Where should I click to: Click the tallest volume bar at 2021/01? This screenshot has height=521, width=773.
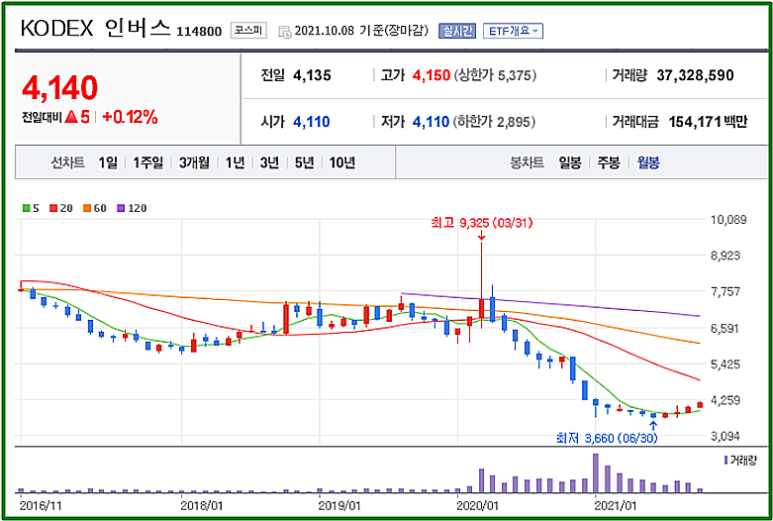[x=596, y=473]
